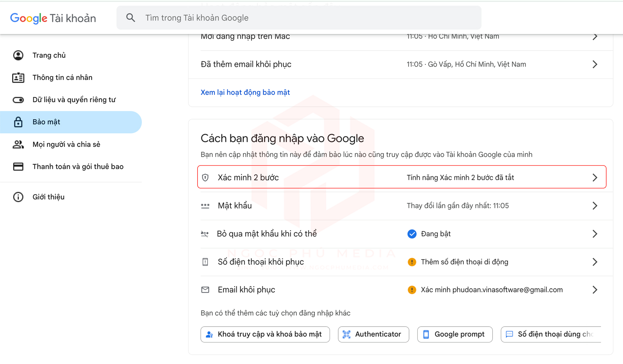
Task: Click the Trang chủ profile icon
Action: [x=18, y=55]
